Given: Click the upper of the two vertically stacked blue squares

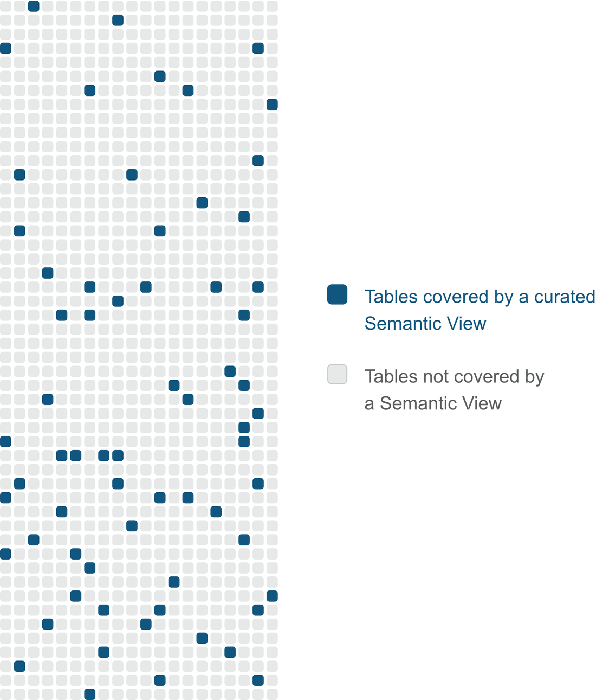Looking at the screenshot, I should [244, 427].
